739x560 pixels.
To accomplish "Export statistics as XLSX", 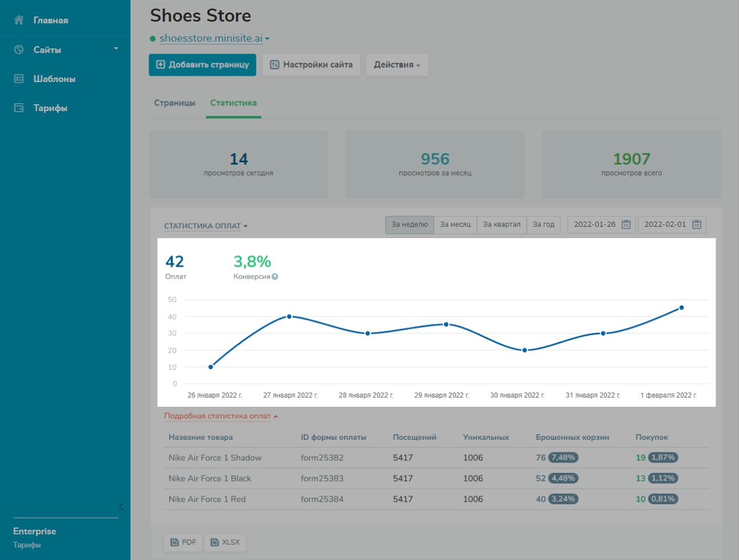I will click(225, 542).
